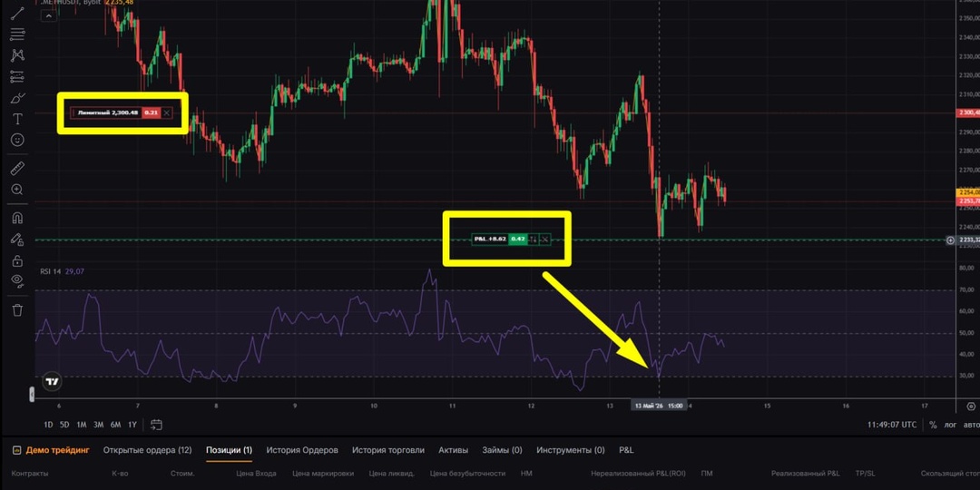
Task: Switch to Открытые ордера (12) tab
Action: (x=148, y=450)
